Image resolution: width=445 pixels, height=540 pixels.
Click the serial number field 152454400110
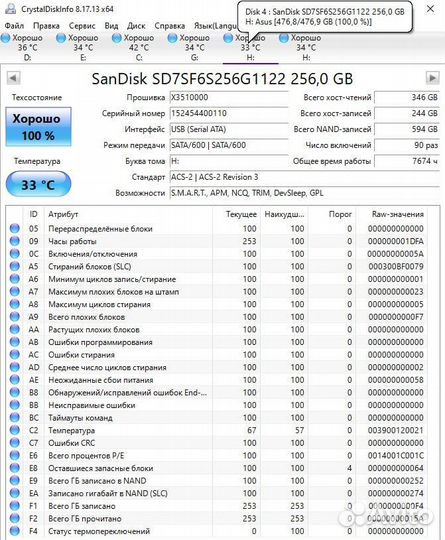tap(229, 113)
